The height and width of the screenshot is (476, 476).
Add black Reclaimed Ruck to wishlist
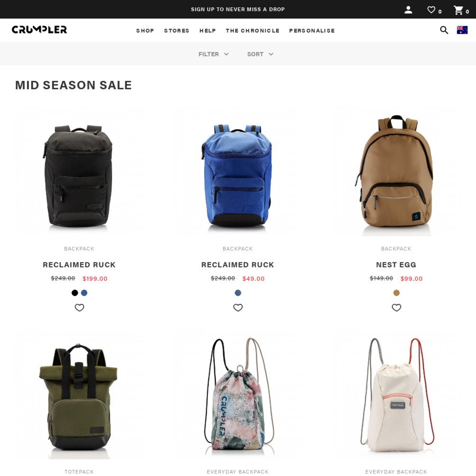pyautogui.click(x=79, y=307)
